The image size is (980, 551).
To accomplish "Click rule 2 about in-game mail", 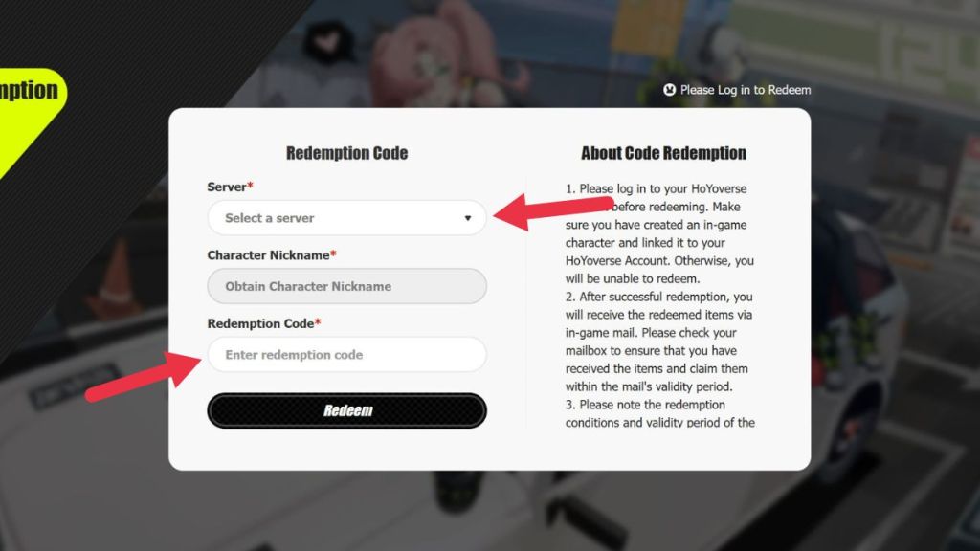I will pyautogui.click(x=658, y=342).
